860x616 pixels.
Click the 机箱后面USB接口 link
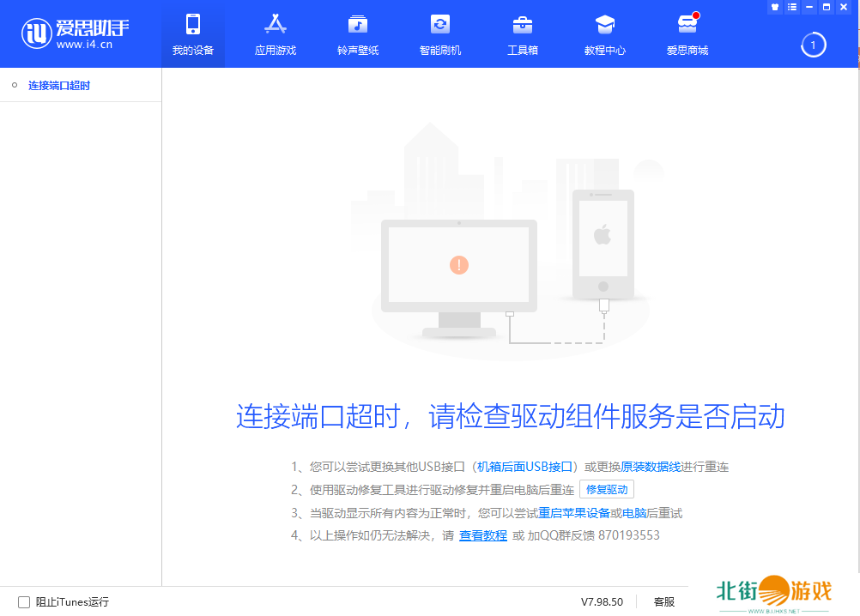pos(524,467)
